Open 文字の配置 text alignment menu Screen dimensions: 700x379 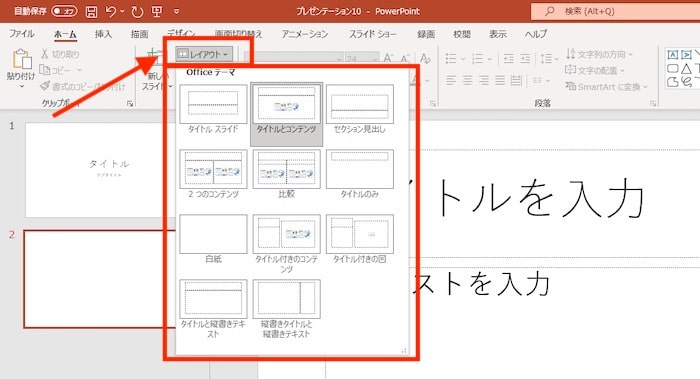tap(595, 70)
